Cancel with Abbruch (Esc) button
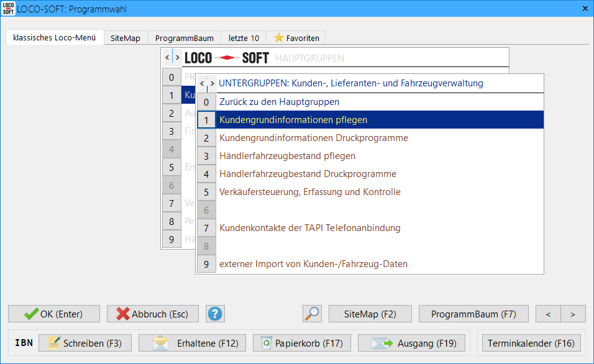 click(x=152, y=314)
